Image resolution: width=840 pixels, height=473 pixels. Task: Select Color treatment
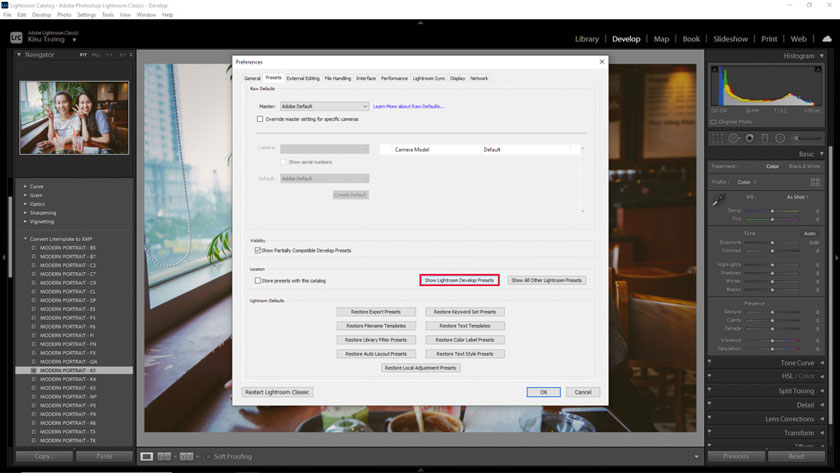[772, 167]
